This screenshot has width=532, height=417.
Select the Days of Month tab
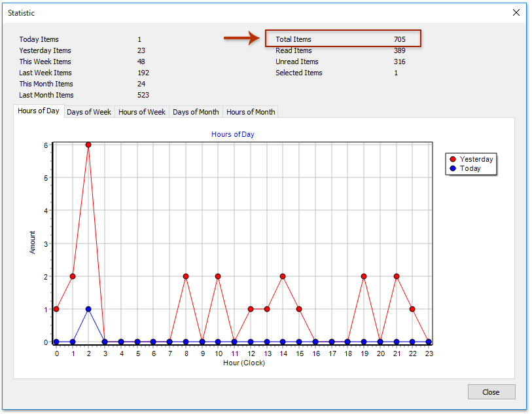point(196,112)
